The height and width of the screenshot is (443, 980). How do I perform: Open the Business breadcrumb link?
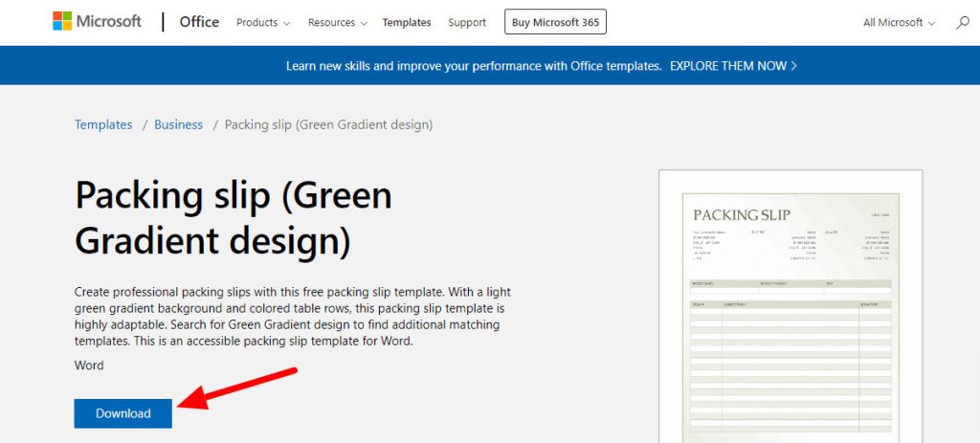(x=179, y=124)
